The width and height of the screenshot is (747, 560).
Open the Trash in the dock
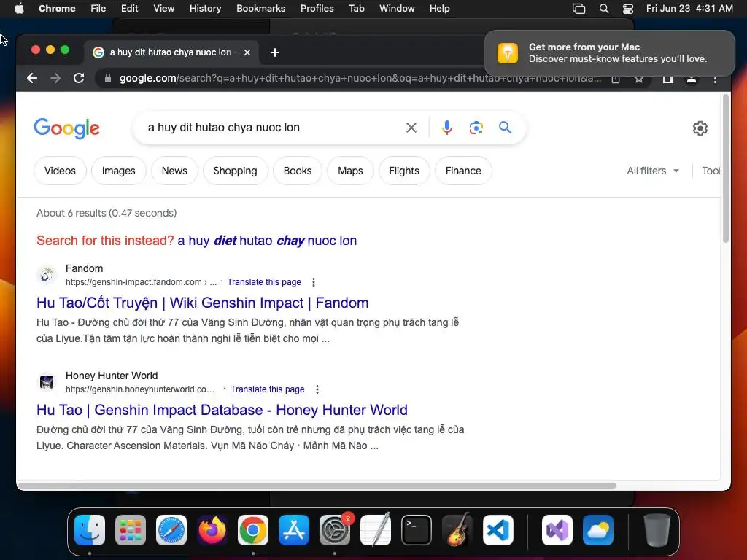[x=657, y=530]
